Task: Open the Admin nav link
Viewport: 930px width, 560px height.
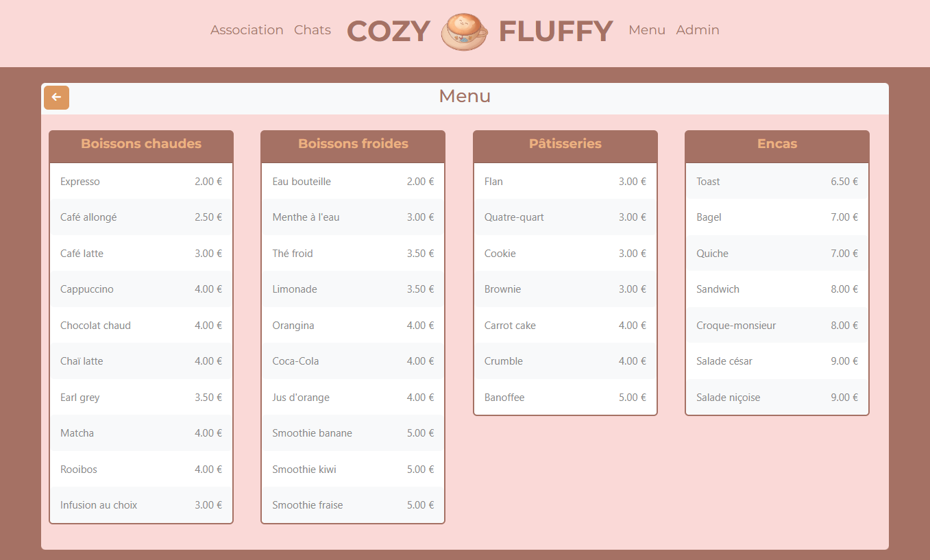Action: tap(698, 30)
